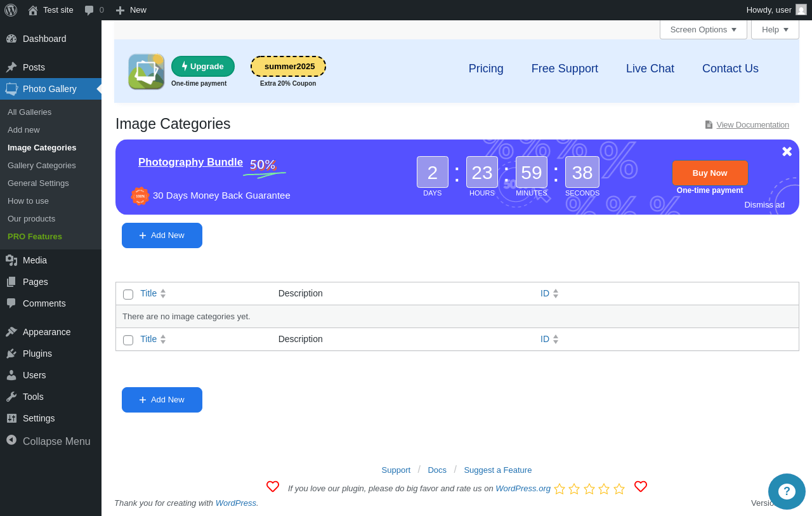Screen dimensions: 812x516
Task: Tick the select-all checkbox in table header
Action: coord(128,294)
